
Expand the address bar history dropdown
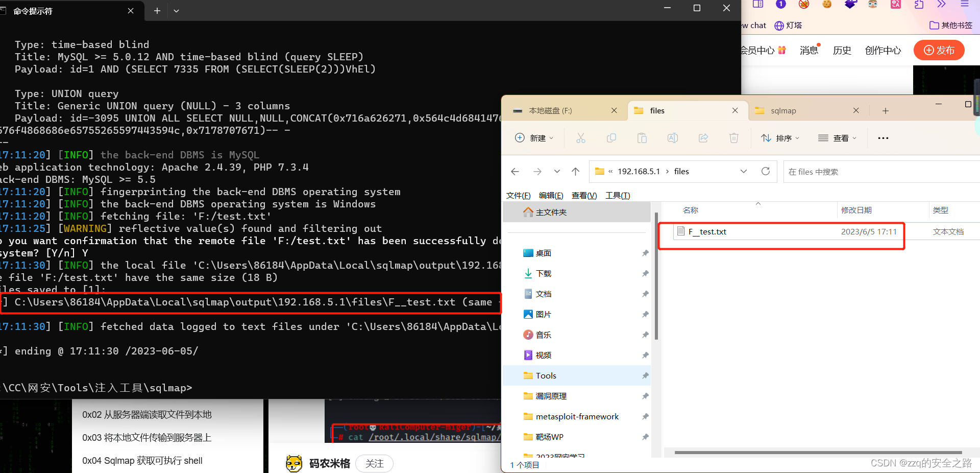click(x=744, y=171)
